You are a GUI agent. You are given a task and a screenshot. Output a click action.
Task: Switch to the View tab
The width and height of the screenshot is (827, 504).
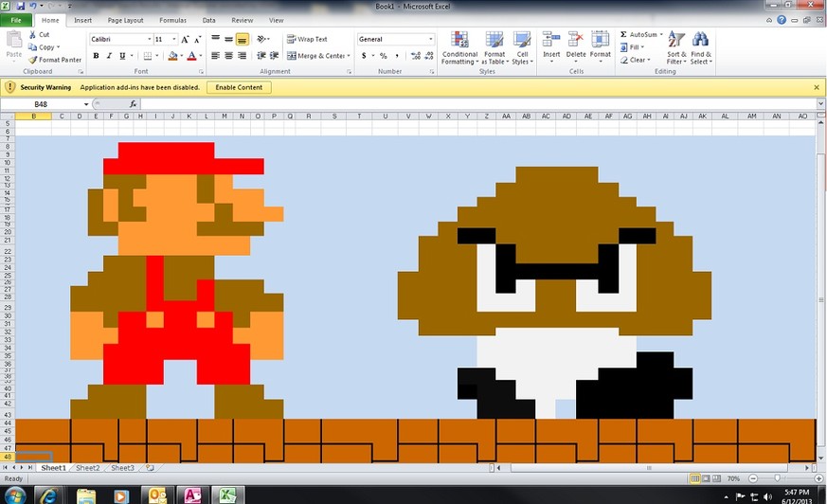[277, 21]
